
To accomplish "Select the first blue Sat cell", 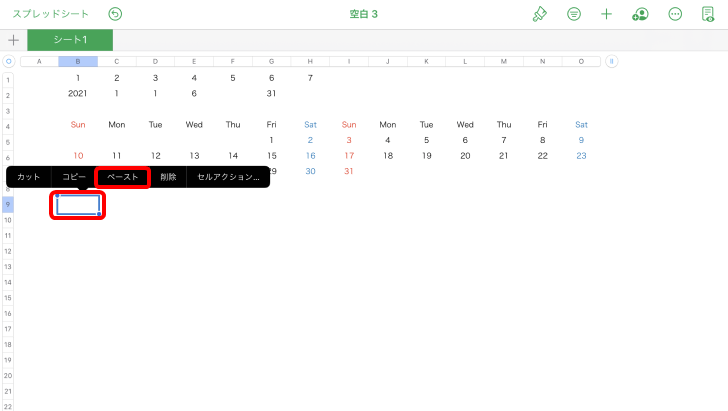I will pos(310,124).
